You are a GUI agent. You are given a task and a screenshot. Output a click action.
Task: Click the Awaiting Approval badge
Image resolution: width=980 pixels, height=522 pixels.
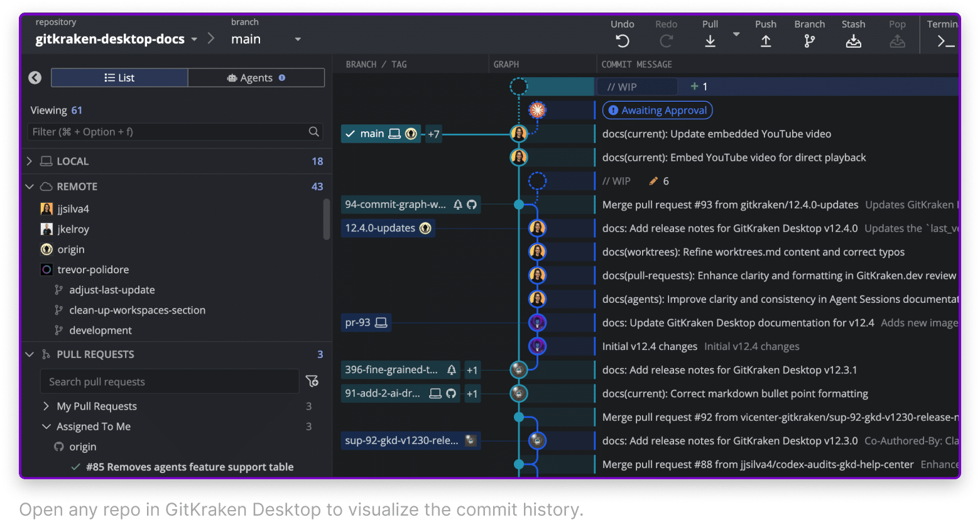pos(657,111)
